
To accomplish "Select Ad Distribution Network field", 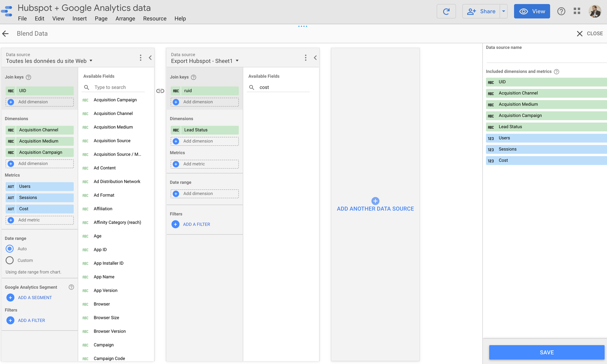I will (117, 182).
